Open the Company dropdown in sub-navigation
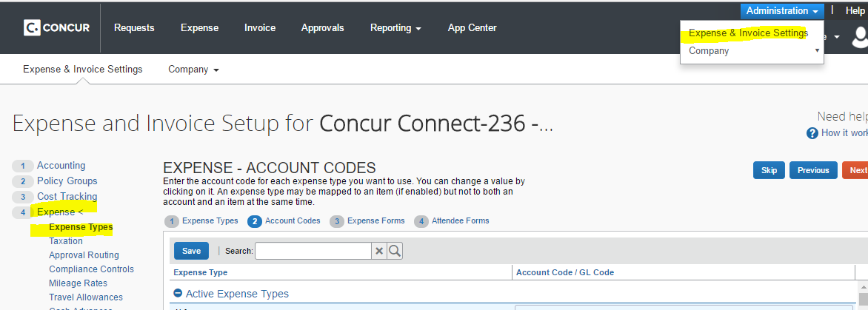This screenshot has width=868, height=310. pyautogui.click(x=194, y=69)
